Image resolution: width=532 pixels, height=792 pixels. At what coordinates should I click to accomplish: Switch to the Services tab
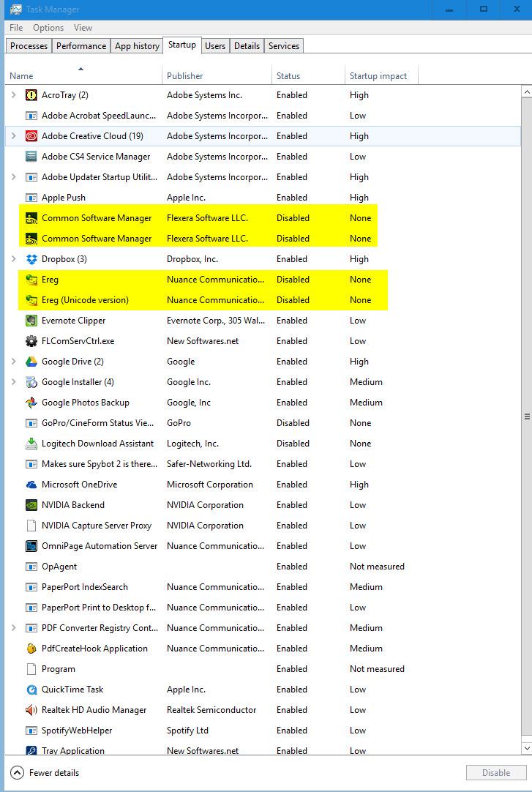[284, 46]
